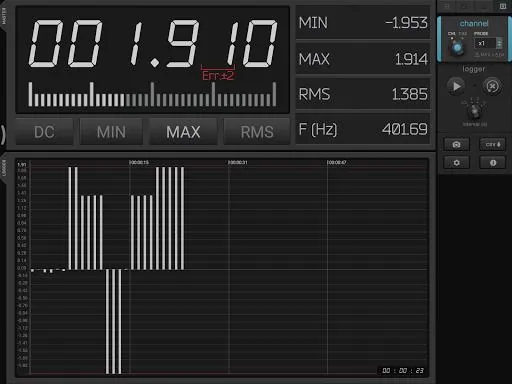Screen dimensions: 512x384
Task: Click the logger interval knob
Action: click(474, 112)
